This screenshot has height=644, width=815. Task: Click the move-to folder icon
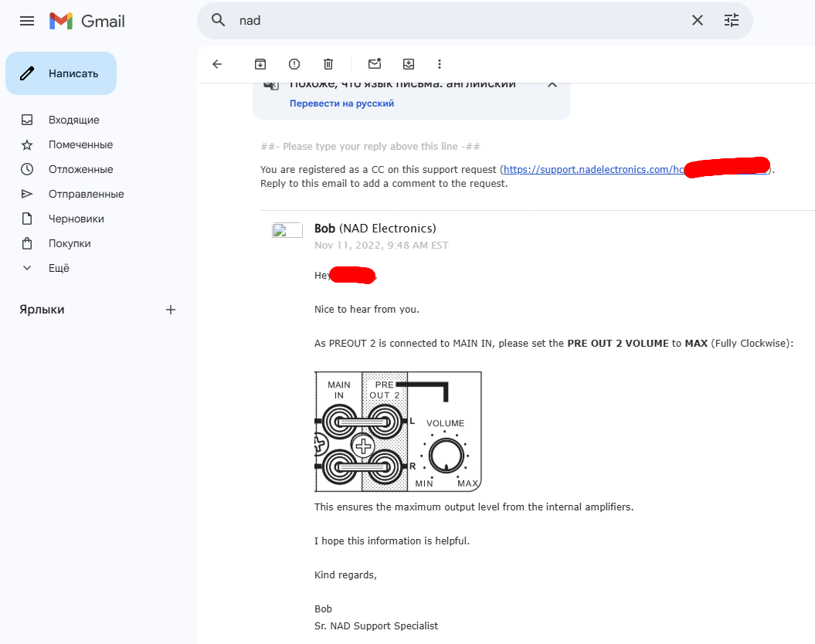click(409, 64)
